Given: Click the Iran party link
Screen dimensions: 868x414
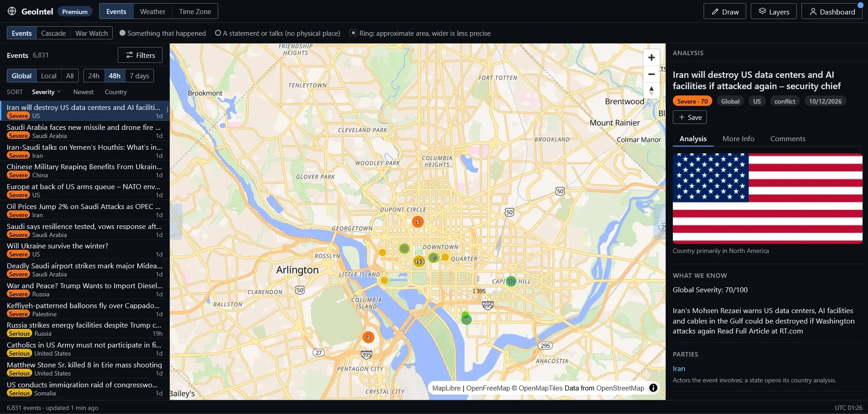Looking at the screenshot, I should click(679, 369).
